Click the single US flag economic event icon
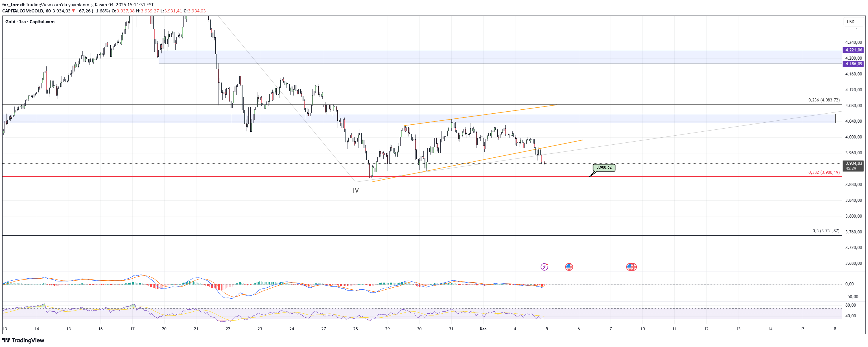 [569, 267]
